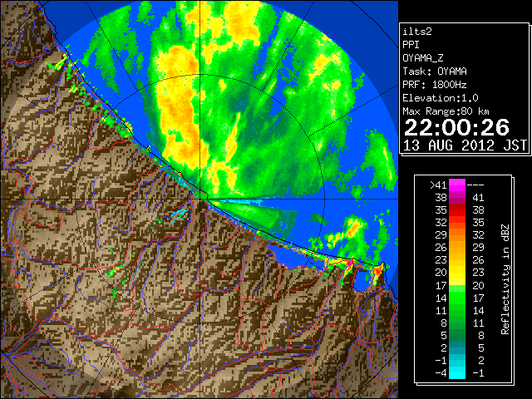Select the "Task: OYAMA" line
This screenshot has width=532, height=399.
pos(435,71)
